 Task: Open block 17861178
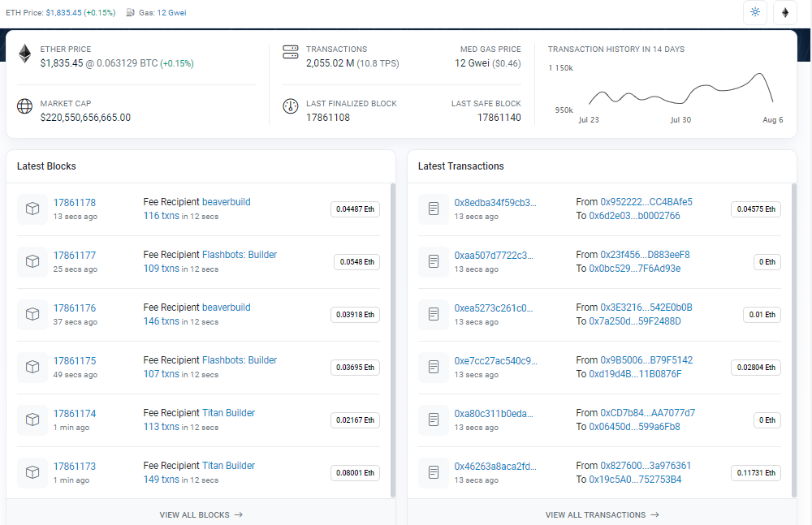(75, 202)
